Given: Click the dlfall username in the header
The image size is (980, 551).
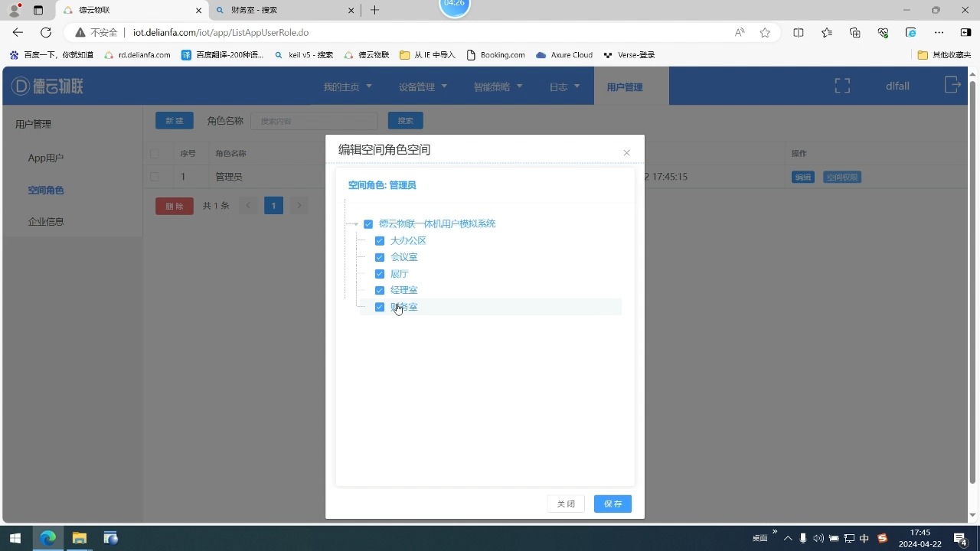Looking at the screenshot, I should 897,86.
